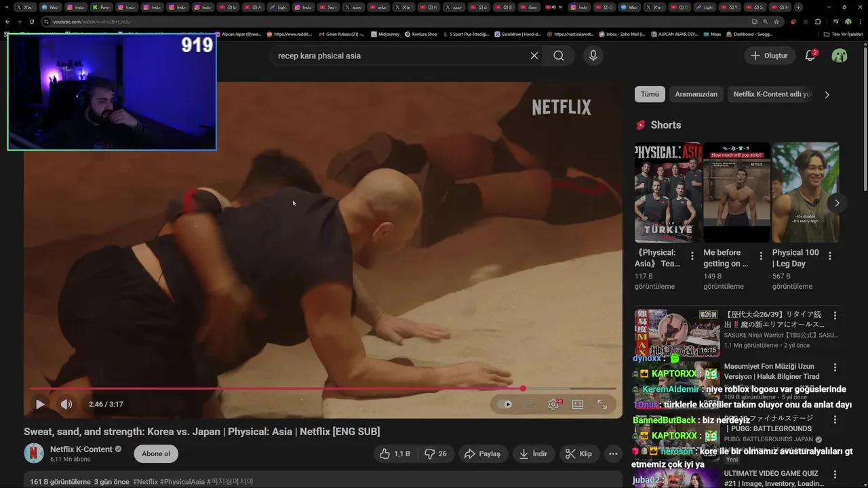Open the Konfuse Shop bookmark
The height and width of the screenshot is (488, 868).
pyautogui.click(x=420, y=34)
